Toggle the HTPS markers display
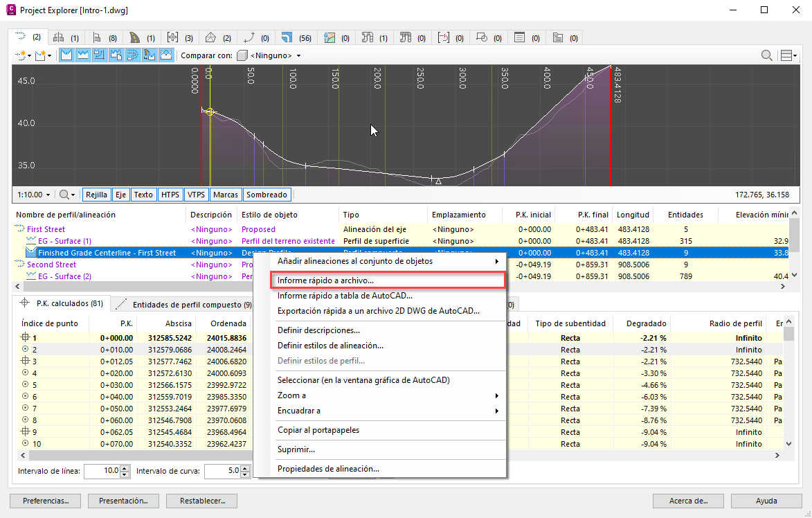The image size is (812, 518). [x=170, y=195]
